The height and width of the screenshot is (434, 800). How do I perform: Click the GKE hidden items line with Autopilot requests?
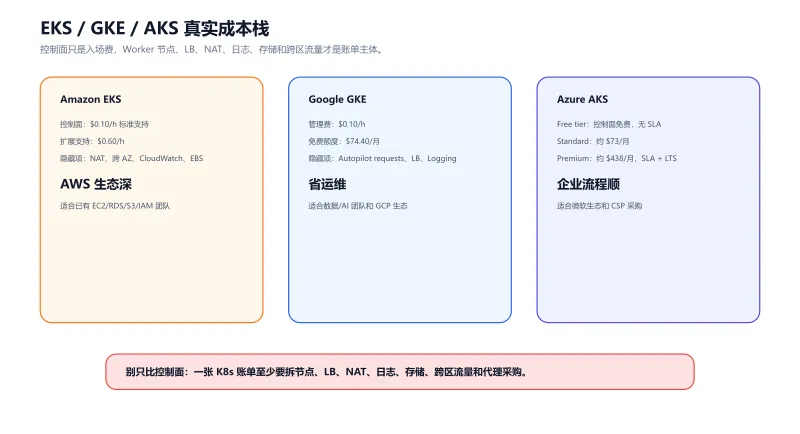tap(382, 159)
